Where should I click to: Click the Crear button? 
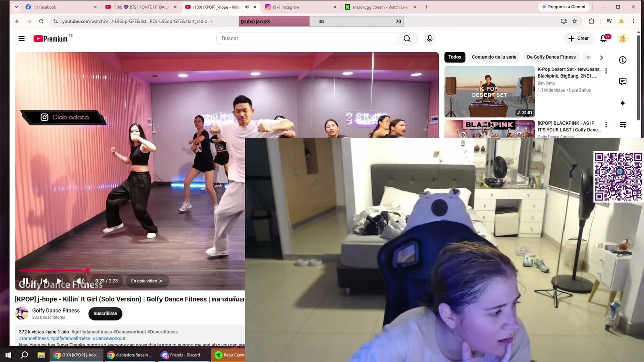(x=578, y=39)
